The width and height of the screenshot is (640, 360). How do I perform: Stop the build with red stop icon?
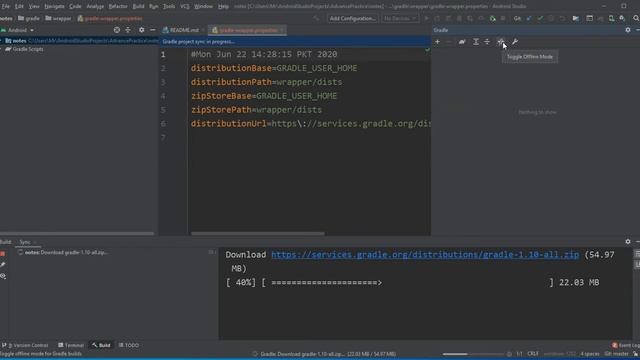[x=3, y=253]
